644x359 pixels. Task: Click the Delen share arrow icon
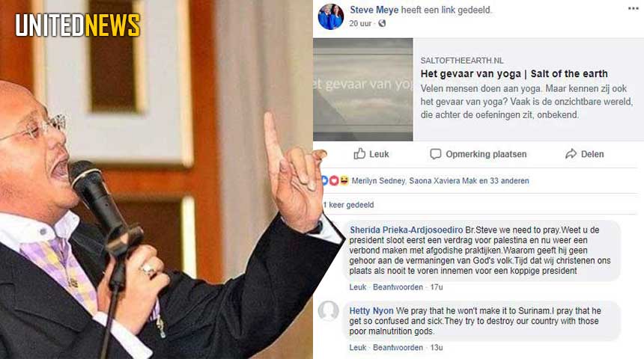[x=571, y=154]
